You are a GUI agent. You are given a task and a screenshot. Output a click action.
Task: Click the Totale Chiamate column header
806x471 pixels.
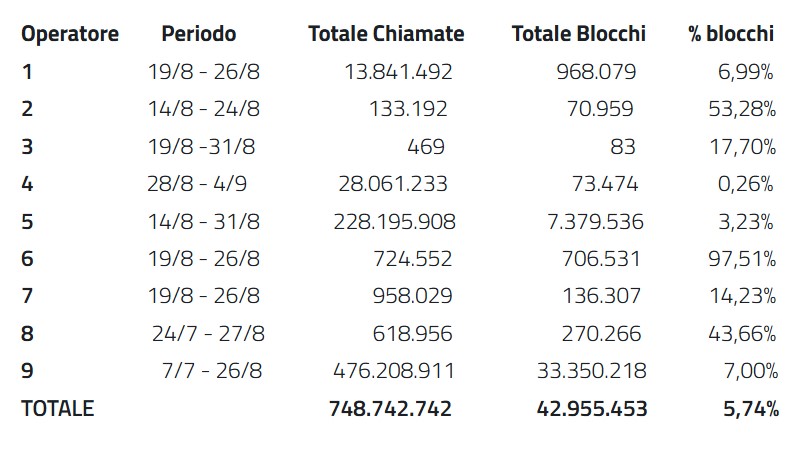[386, 34]
